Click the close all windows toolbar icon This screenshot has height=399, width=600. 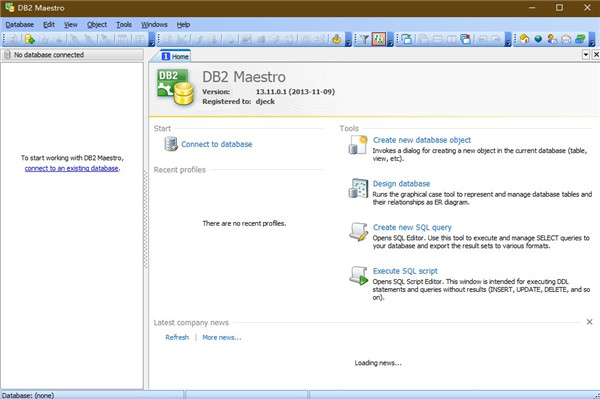(466, 39)
